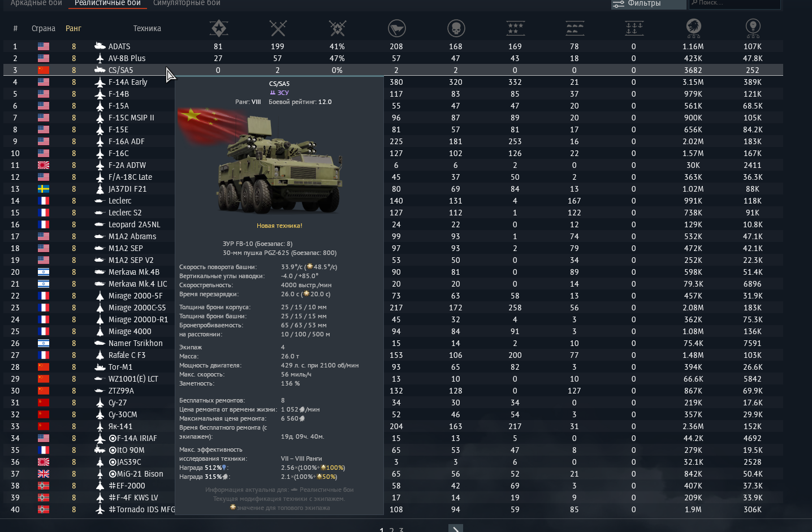Switch to Симуляторные бои tab
The image size is (812, 532).
187,3
